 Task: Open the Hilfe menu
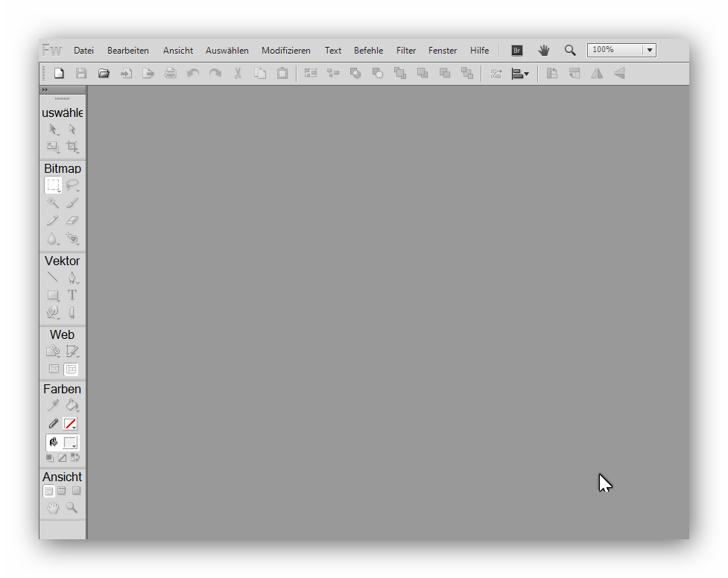pos(479,50)
